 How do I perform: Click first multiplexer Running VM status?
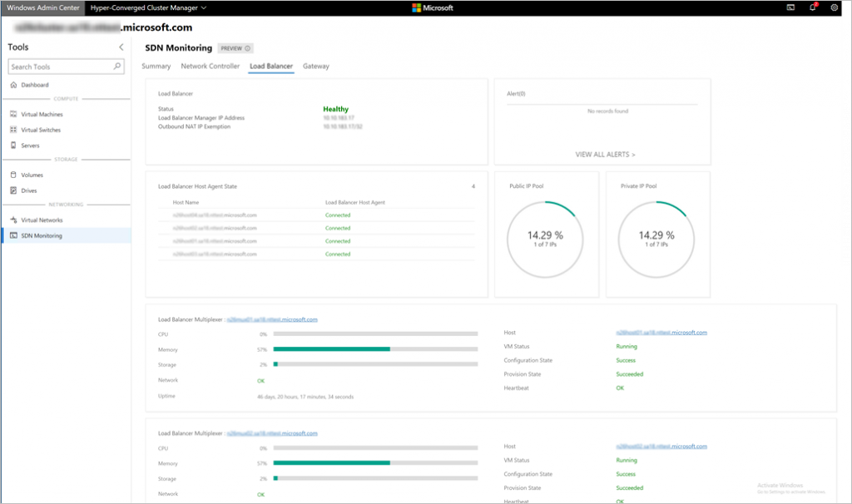(x=627, y=347)
